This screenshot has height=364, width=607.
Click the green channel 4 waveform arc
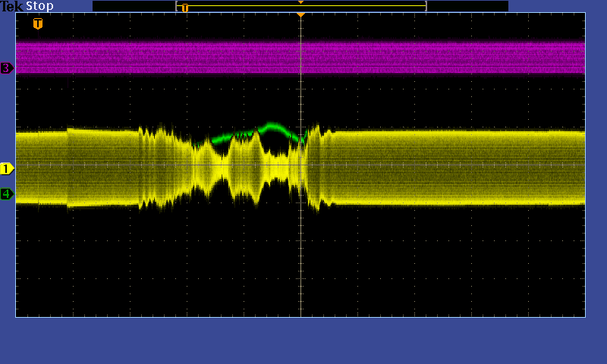click(x=272, y=127)
